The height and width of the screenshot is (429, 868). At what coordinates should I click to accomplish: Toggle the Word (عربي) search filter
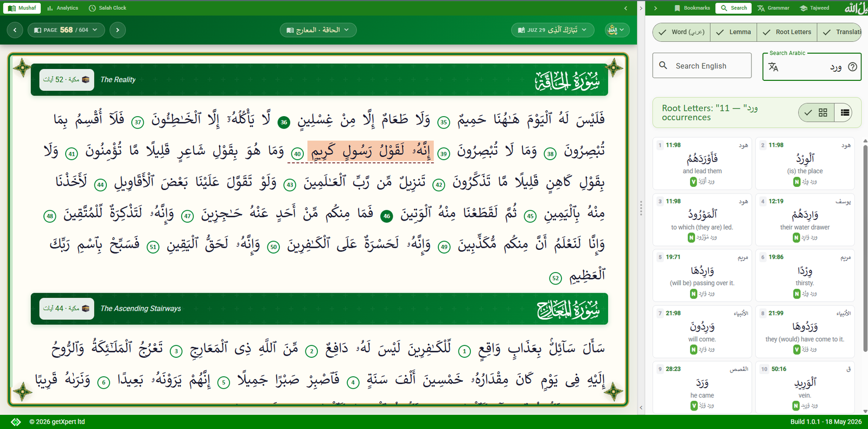(681, 32)
